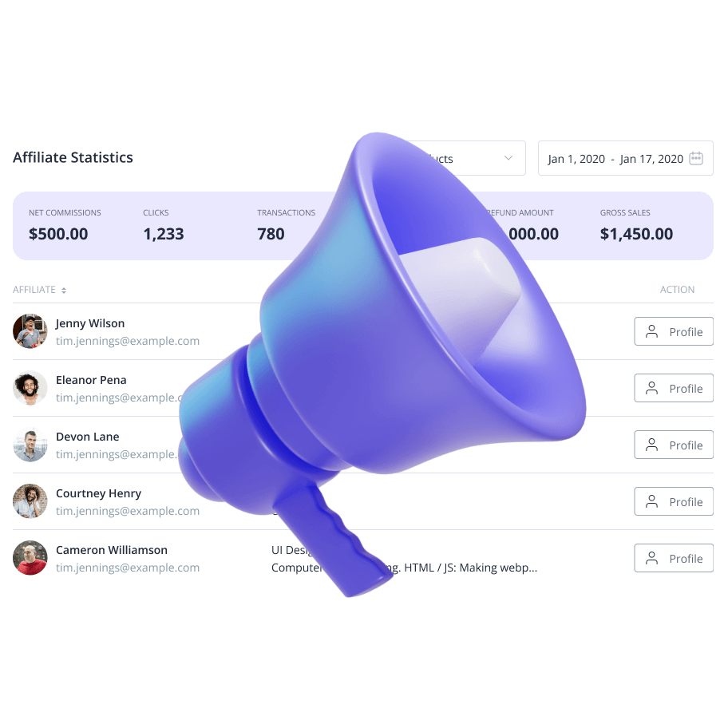The height and width of the screenshot is (728, 728).
Task: Open Jenny Wilson's Profile button
Action: [674, 331]
